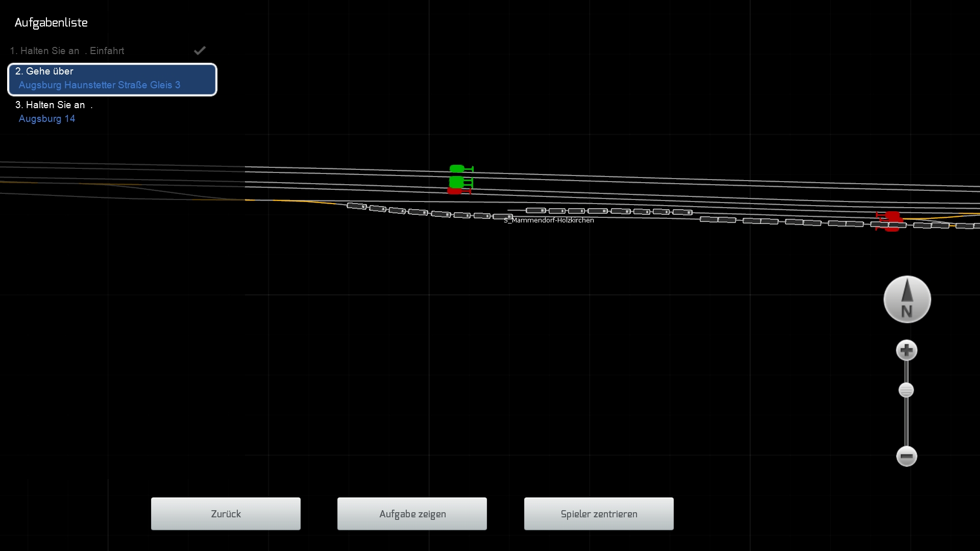Select completed task 1 Einfahrt entry
Screen dimensions: 980x551
pos(67,51)
